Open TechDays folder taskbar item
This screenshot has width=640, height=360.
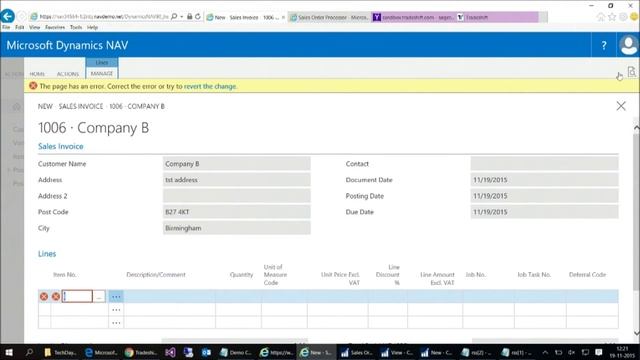click(x=60, y=352)
